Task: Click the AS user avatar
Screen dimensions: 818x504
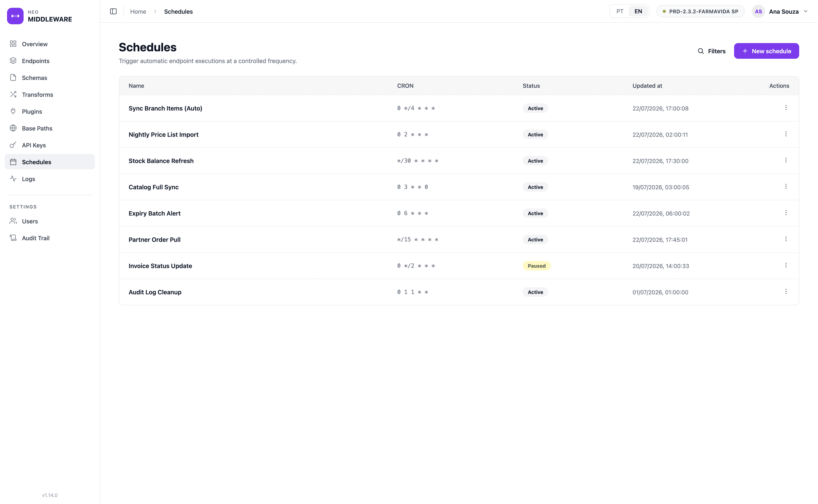Action: pos(758,11)
